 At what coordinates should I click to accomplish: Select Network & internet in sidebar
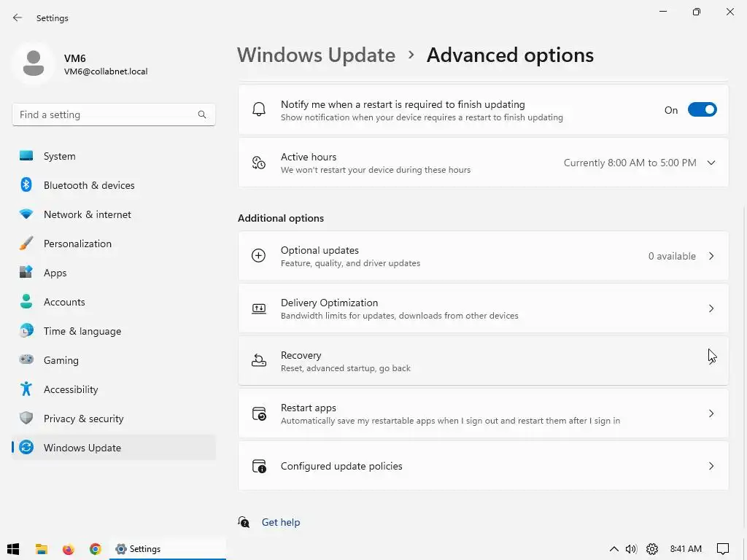113,214
